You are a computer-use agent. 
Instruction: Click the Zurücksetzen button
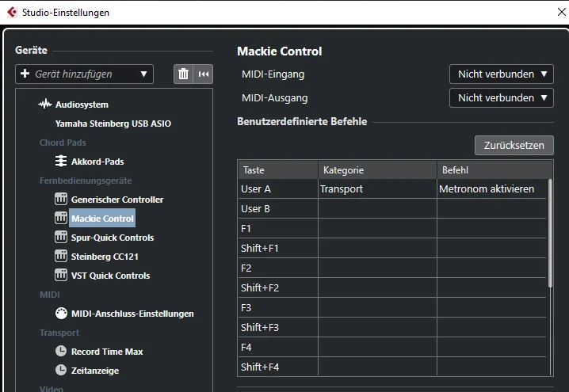[514, 146]
